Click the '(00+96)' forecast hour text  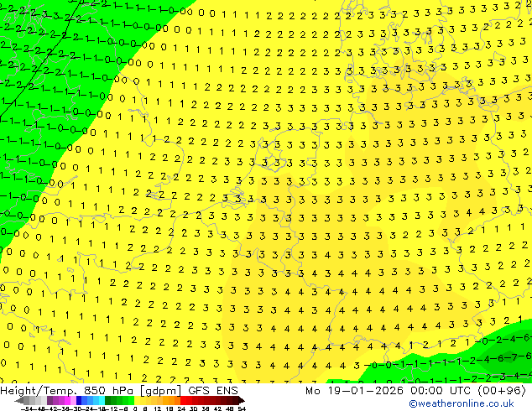pos(502,391)
